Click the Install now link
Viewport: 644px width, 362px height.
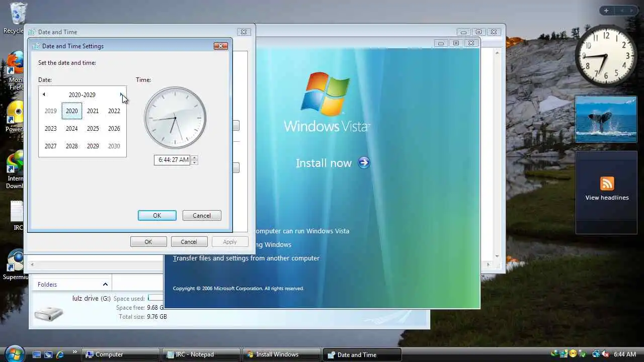click(324, 163)
